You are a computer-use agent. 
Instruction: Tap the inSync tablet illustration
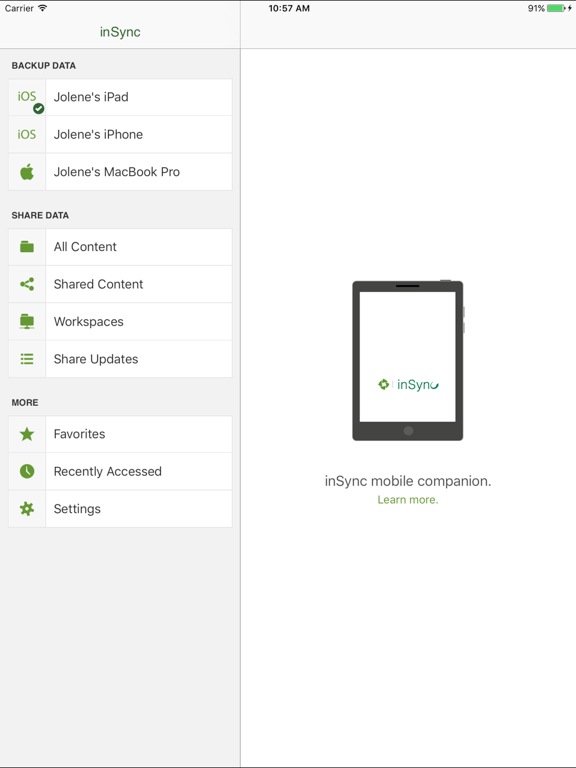pyautogui.click(x=408, y=360)
